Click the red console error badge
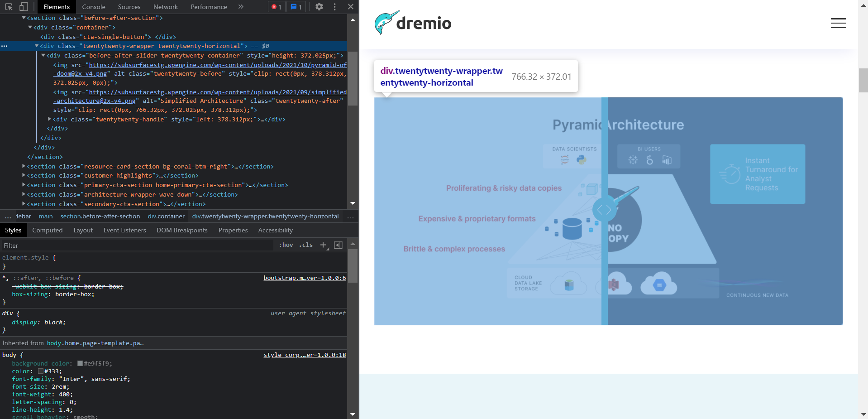Image resolution: width=868 pixels, height=419 pixels. (x=276, y=7)
